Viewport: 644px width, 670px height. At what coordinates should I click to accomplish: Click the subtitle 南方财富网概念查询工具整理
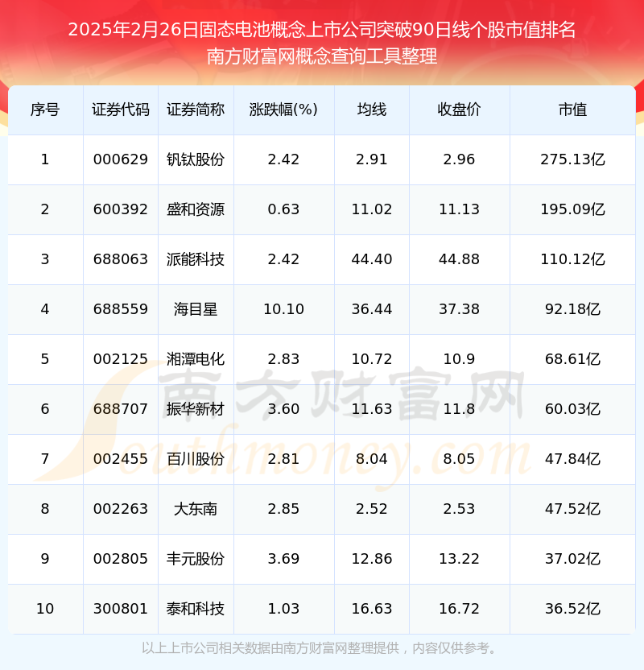pyautogui.click(x=321, y=56)
